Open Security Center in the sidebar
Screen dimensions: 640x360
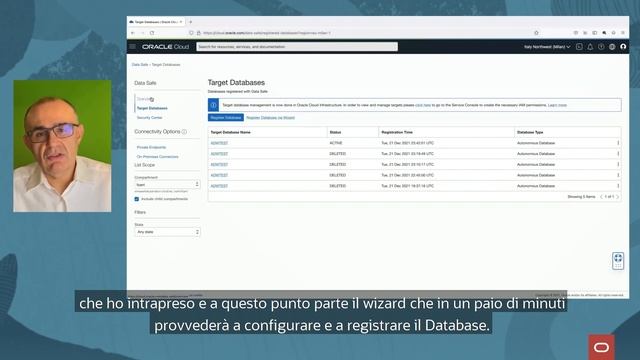(149, 118)
